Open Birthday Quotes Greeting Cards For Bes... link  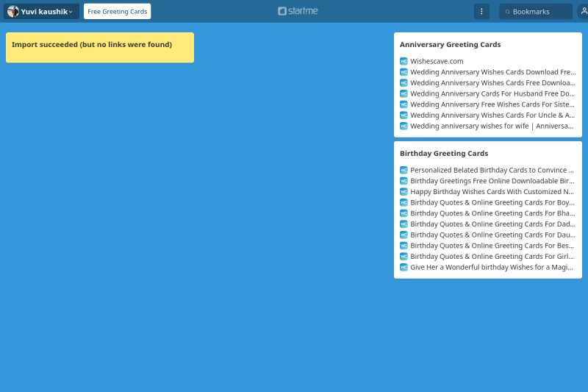click(x=492, y=246)
